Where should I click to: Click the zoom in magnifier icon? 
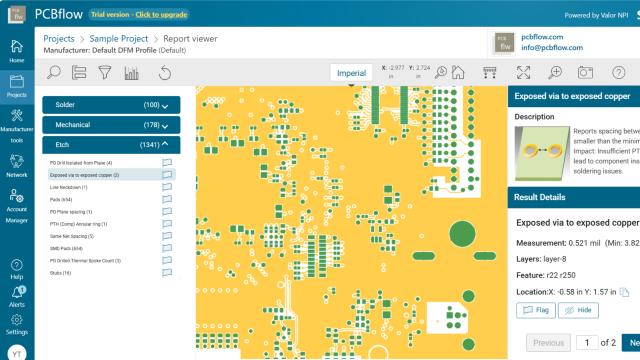[x=555, y=73]
